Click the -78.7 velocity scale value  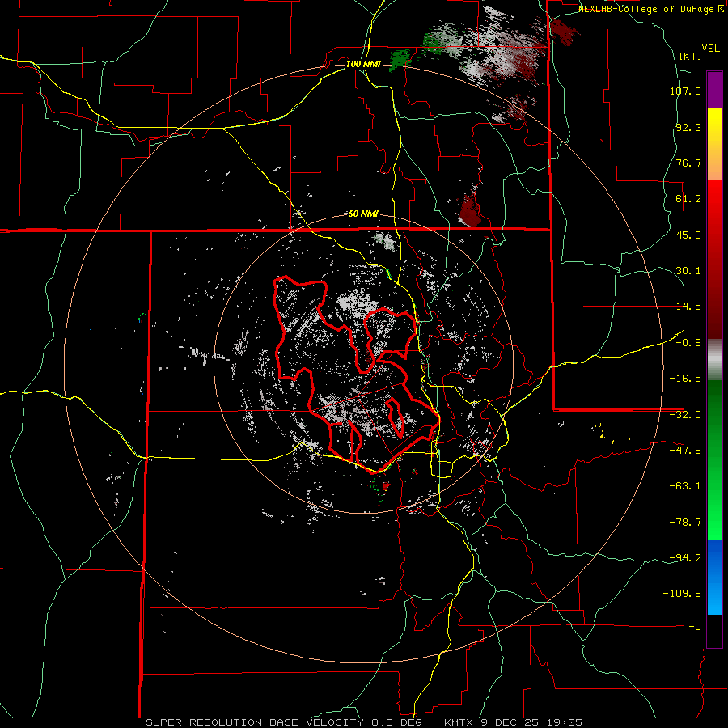pyautogui.click(x=685, y=523)
